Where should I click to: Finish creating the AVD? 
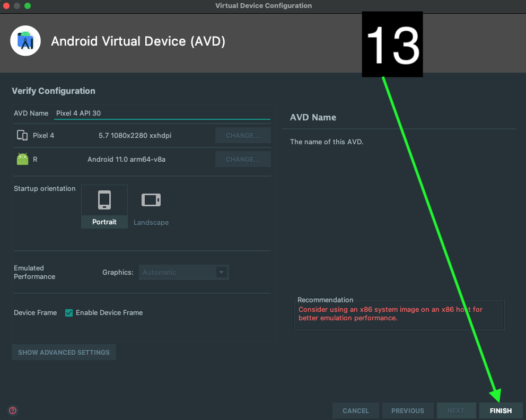(x=500, y=410)
